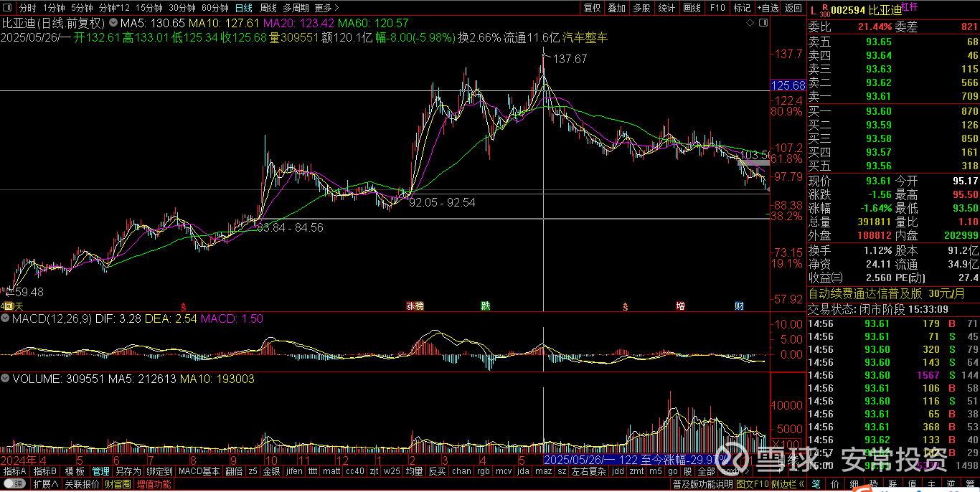Click the 财 event marker on chart
Viewport: 980px width, 492px height.
739,306
